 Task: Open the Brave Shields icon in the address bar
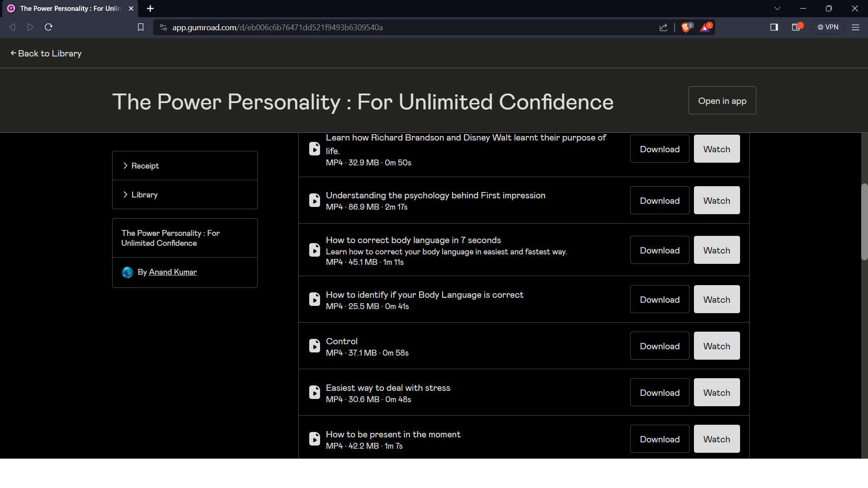click(686, 27)
